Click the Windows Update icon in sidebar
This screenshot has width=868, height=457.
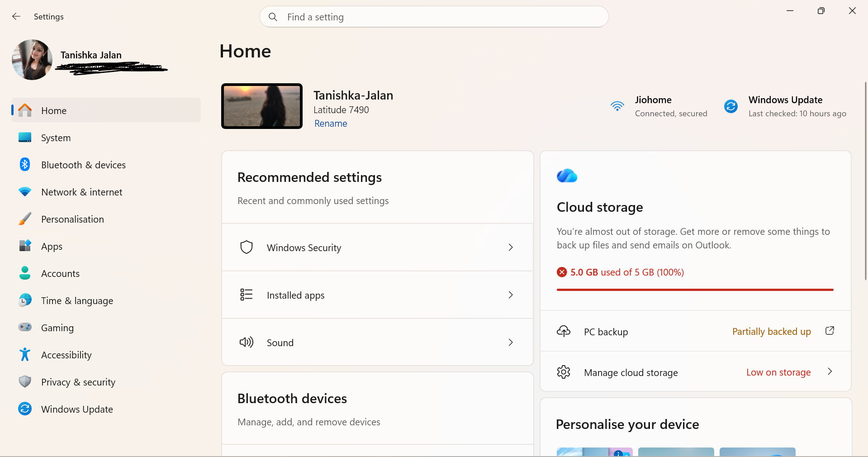(x=25, y=409)
